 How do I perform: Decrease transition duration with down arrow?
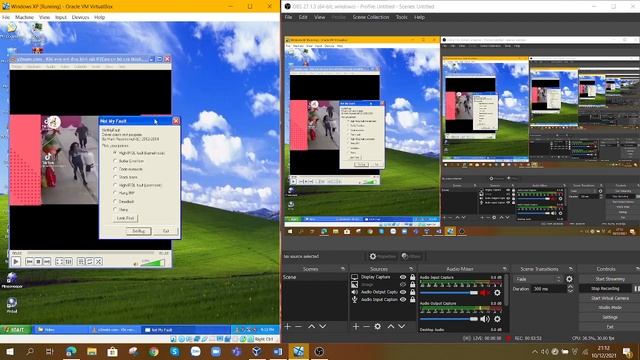click(570, 291)
